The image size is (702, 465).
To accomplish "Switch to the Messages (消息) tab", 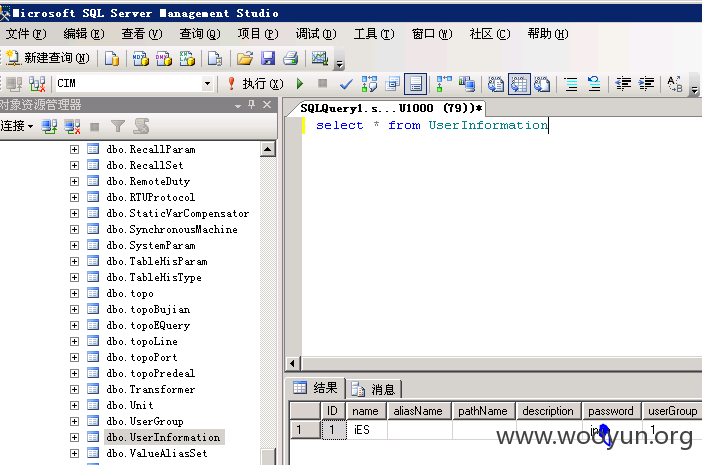I will [374, 389].
